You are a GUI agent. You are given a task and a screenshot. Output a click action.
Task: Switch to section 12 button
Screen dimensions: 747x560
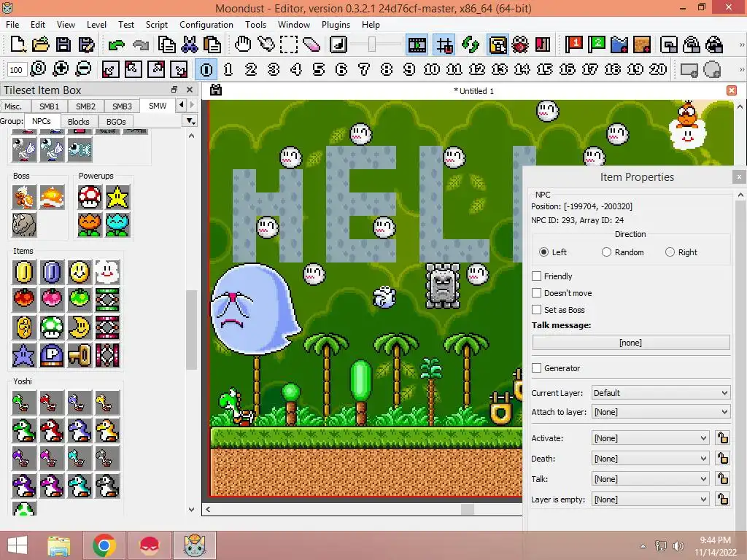[x=477, y=69]
